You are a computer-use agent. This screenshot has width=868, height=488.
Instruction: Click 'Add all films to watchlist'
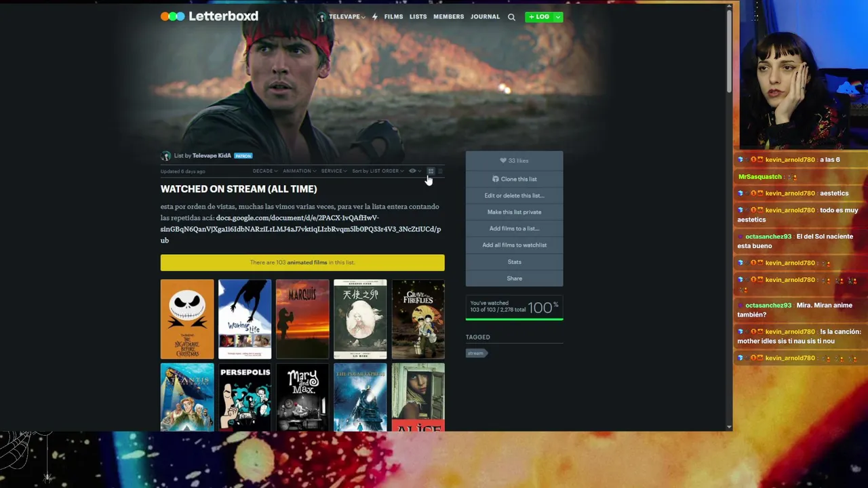coord(514,245)
